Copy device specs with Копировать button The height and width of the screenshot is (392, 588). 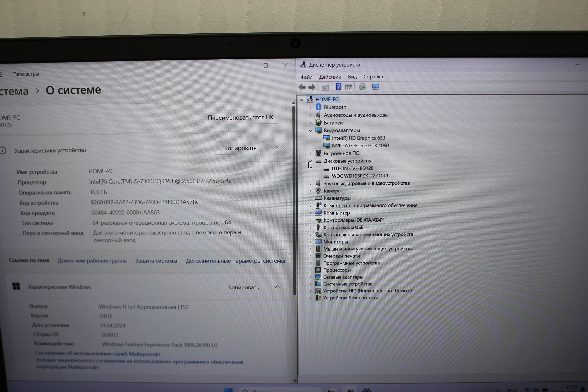coord(240,148)
